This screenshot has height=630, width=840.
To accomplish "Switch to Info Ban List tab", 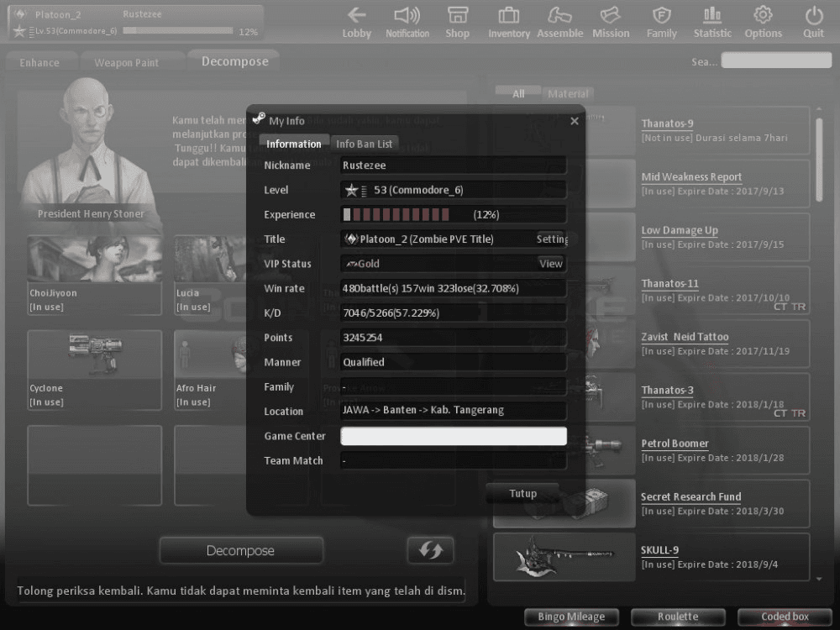I will 365,144.
